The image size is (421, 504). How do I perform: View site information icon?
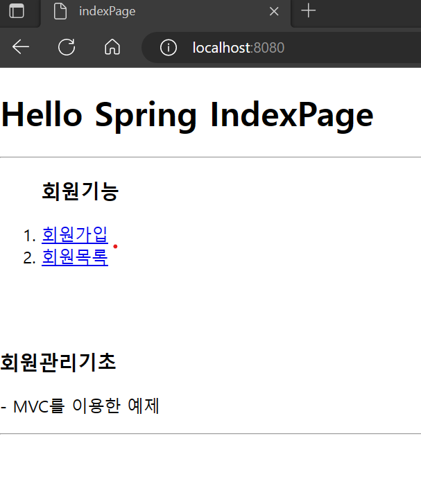[x=169, y=48]
